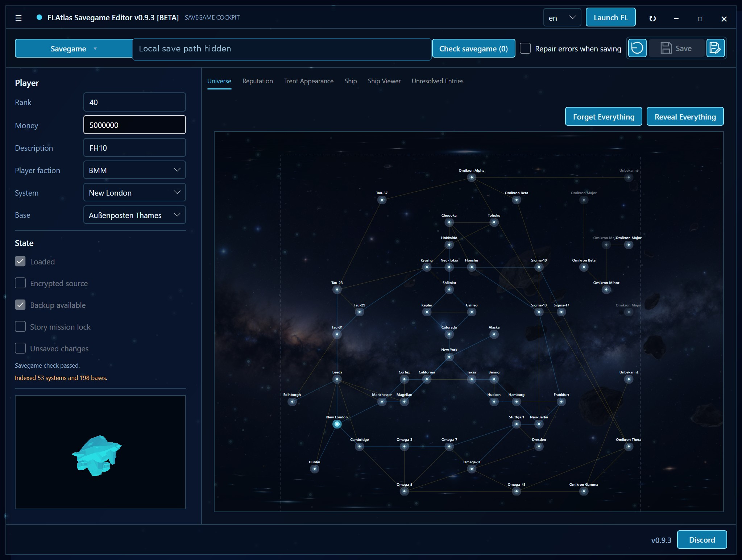This screenshot has height=560, width=742.
Task: Select the Alaska system node
Action: point(494,335)
